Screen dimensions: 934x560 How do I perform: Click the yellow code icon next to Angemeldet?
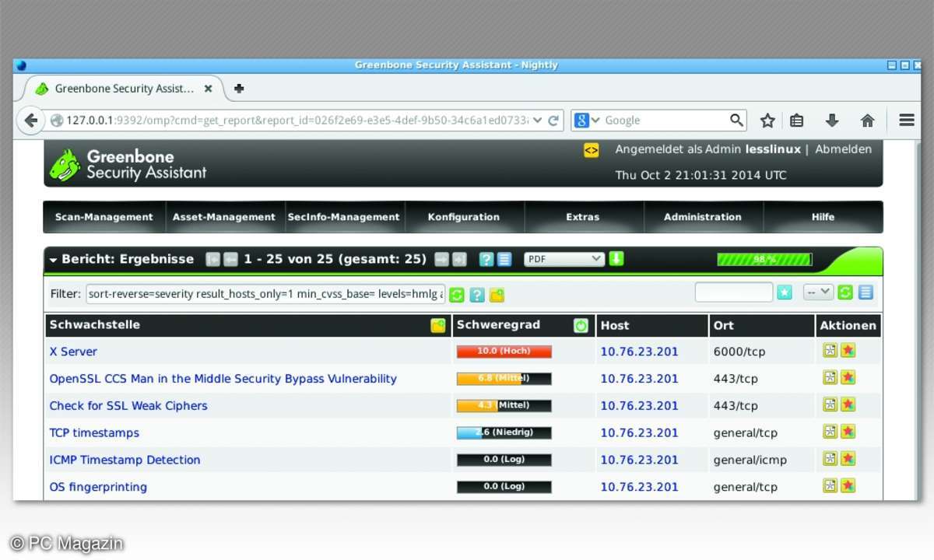[x=592, y=150]
